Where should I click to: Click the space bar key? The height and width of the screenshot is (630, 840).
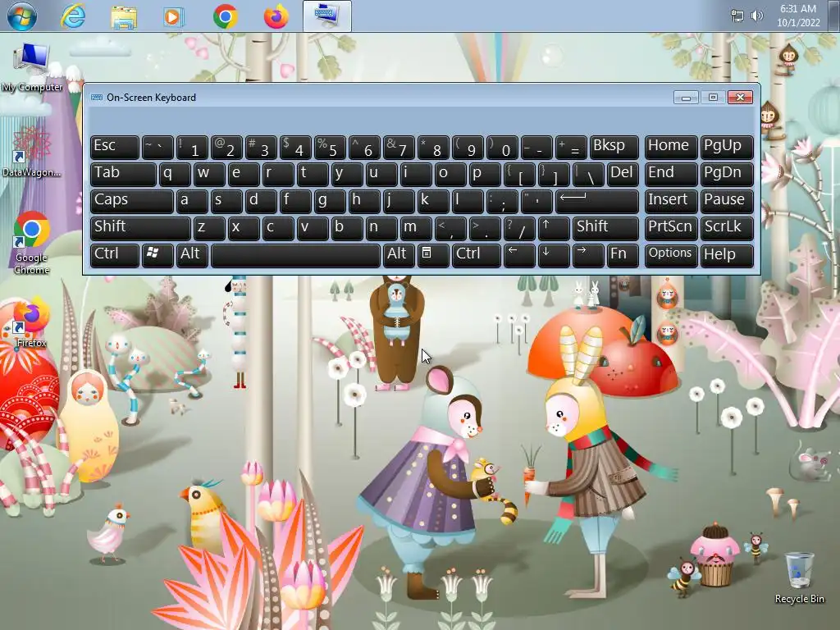tap(295, 255)
